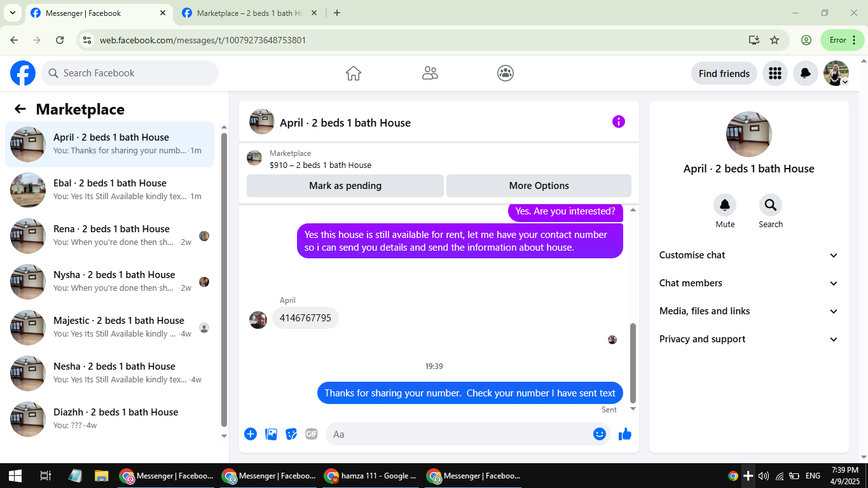This screenshot has width=868, height=488.
Task: Open conversation information purple icon
Action: 619,122
